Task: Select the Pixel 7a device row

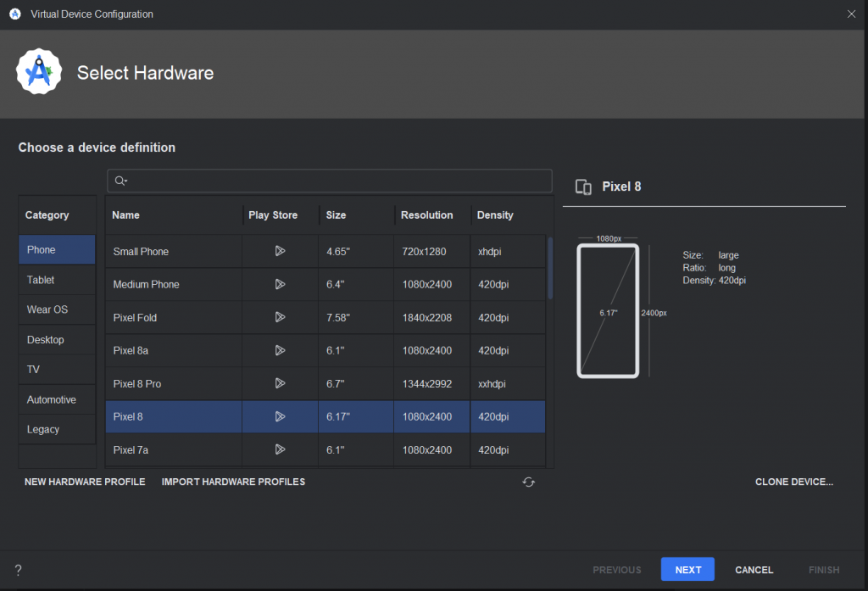Action: [325, 449]
